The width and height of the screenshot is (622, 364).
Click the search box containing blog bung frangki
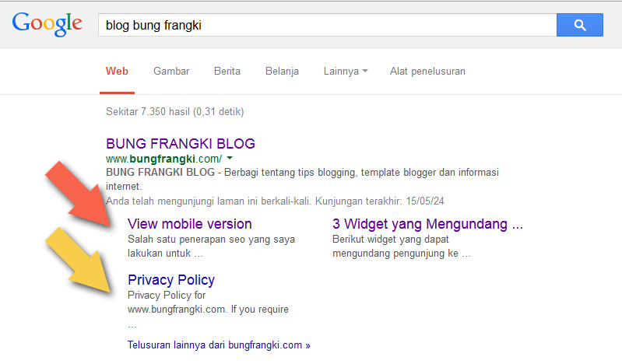coord(327,25)
